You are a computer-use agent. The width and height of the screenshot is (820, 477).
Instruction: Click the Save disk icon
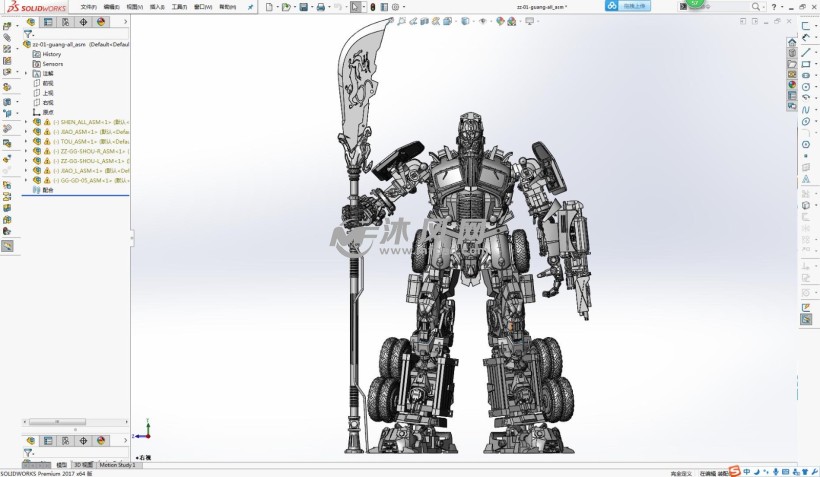coord(303,7)
